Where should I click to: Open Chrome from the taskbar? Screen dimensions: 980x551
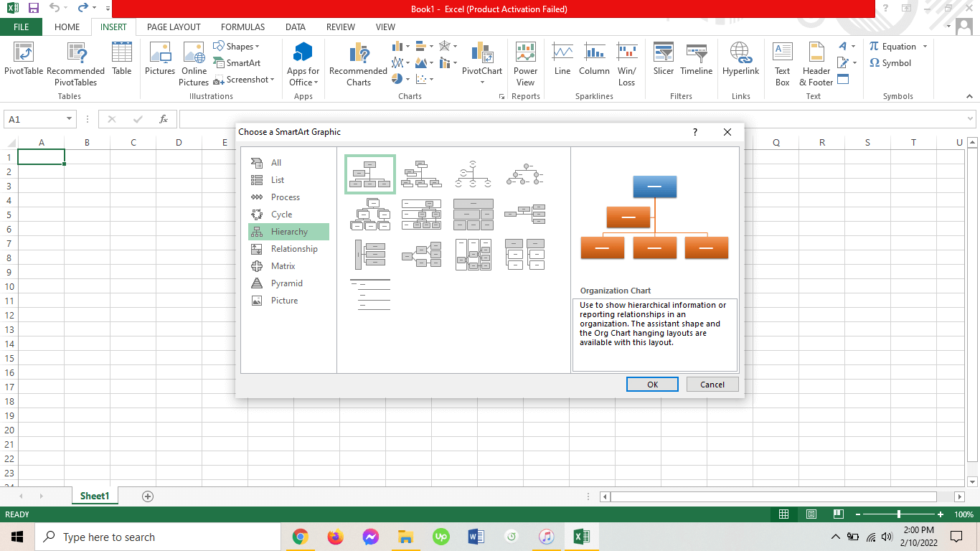coord(300,537)
